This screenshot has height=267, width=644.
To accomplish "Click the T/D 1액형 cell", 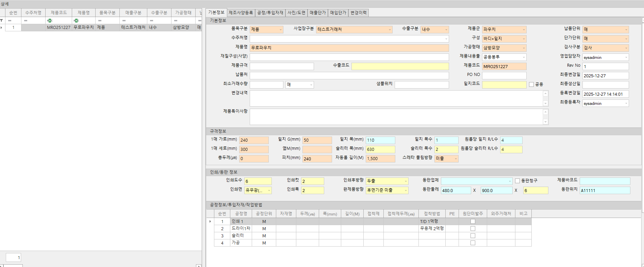I will pos(432,221).
